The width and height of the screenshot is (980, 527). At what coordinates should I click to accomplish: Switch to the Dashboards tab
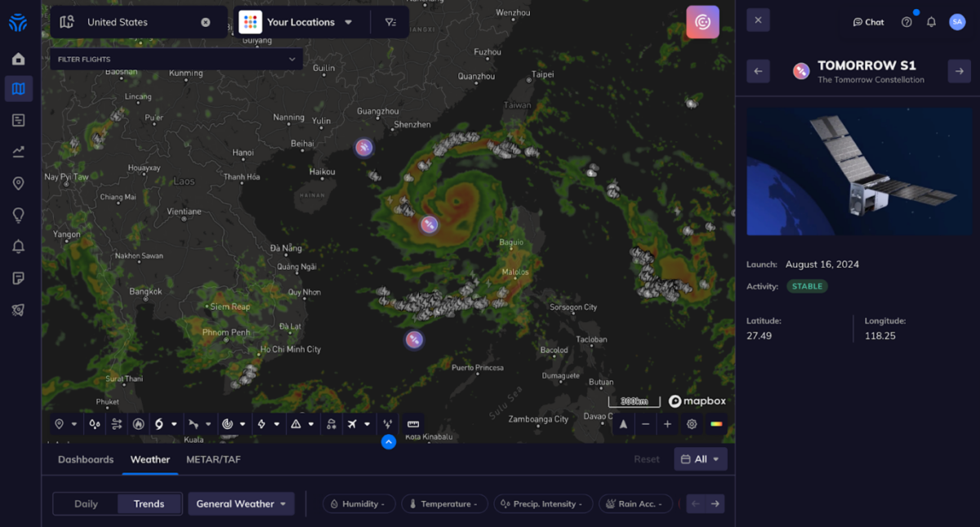point(86,459)
